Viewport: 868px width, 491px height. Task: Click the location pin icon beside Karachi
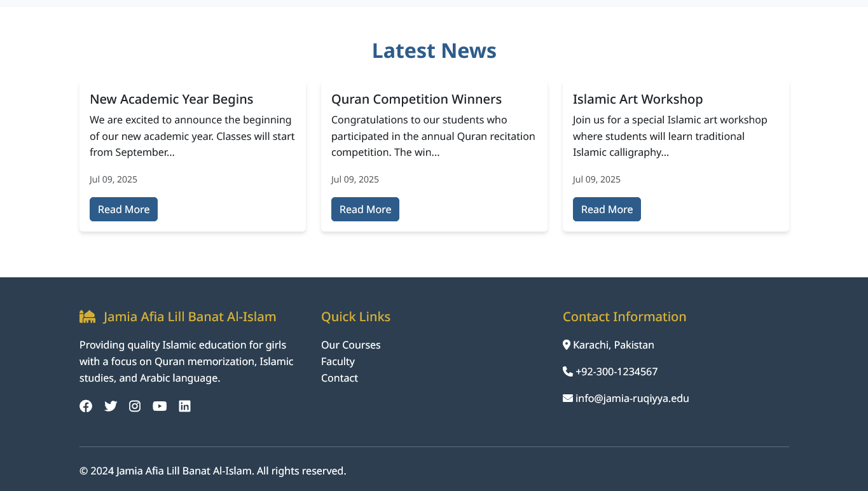567,345
